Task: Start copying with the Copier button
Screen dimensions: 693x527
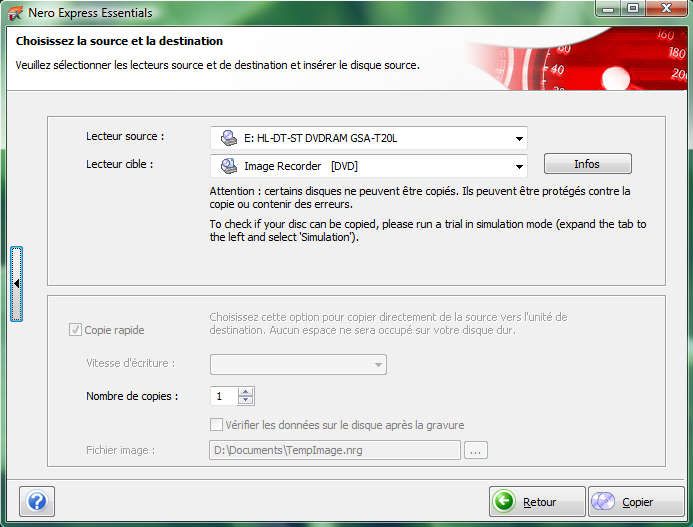Action: [636, 501]
